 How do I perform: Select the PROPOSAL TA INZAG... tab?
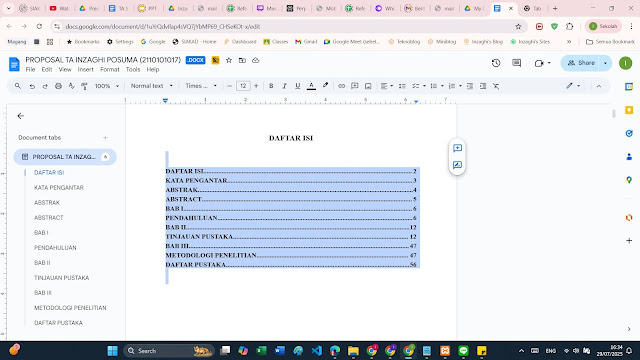(x=65, y=157)
